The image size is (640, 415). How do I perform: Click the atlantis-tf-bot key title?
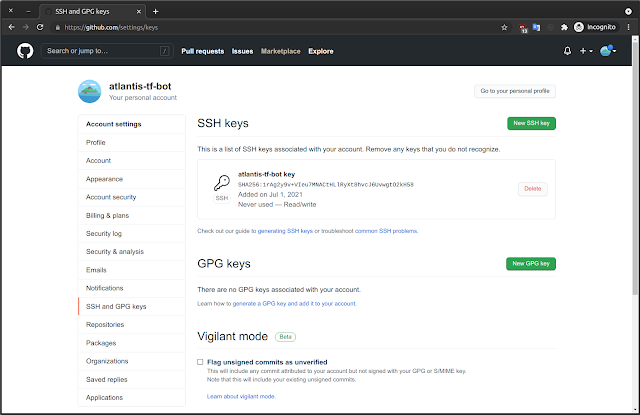click(266, 174)
